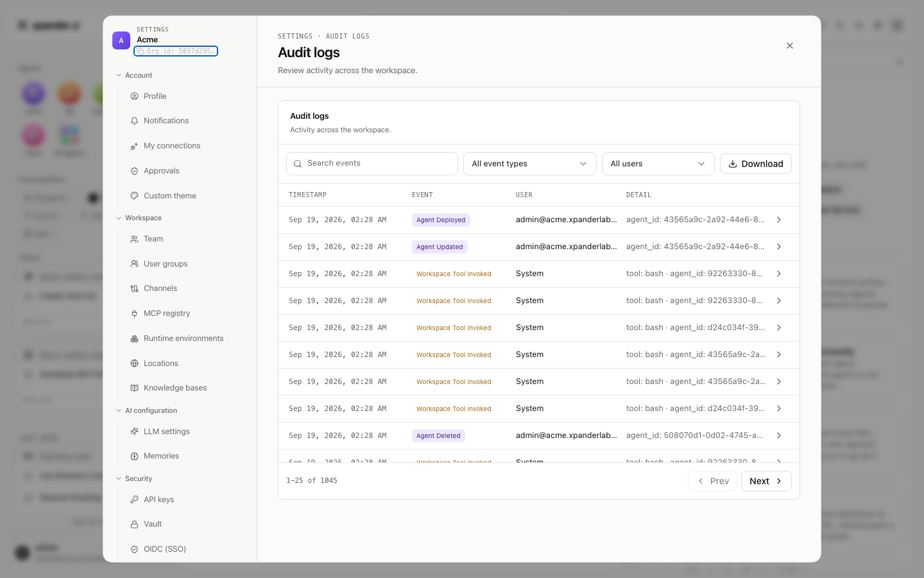This screenshot has width=924, height=578.
Task: Click the Prev pagination button
Action: point(712,481)
